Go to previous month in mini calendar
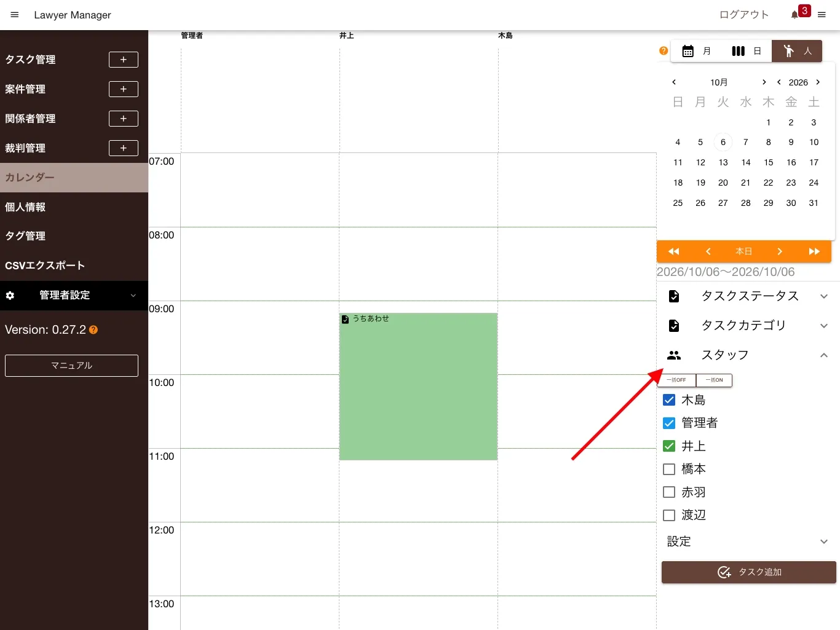Viewport: 840px width, 630px height. coord(674,82)
